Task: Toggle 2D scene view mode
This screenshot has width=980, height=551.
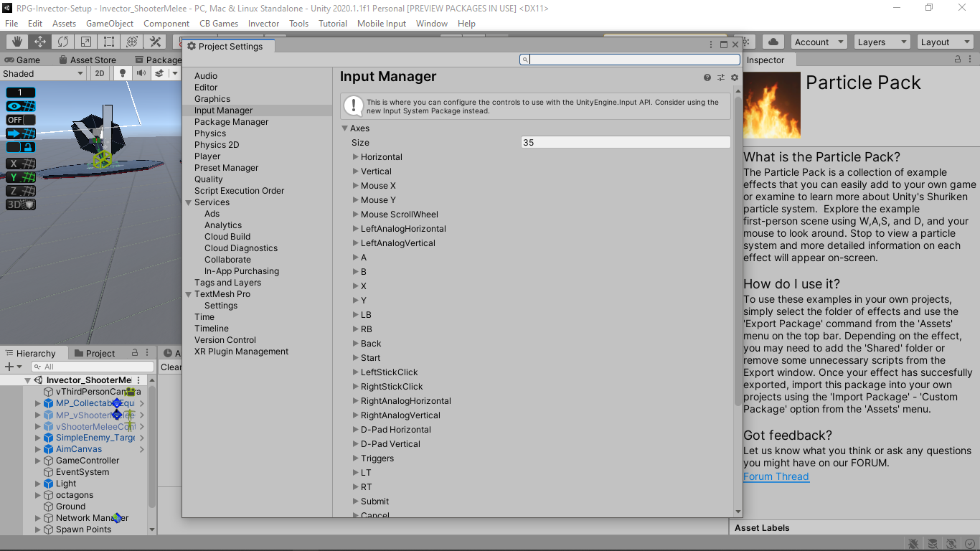Action: point(100,73)
